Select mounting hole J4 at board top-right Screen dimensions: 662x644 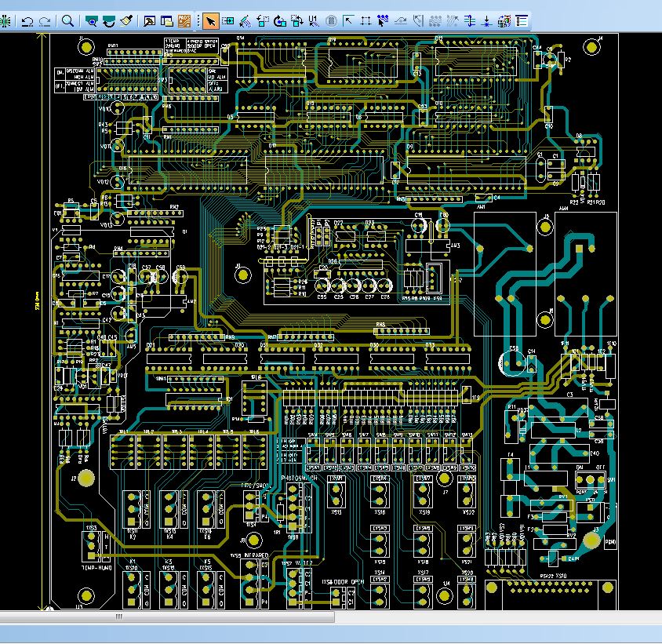(x=591, y=47)
